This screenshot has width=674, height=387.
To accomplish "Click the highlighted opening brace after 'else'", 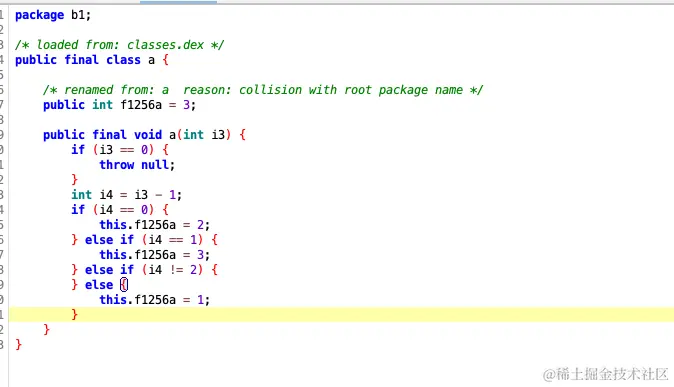I will click(x=124, y=285).
